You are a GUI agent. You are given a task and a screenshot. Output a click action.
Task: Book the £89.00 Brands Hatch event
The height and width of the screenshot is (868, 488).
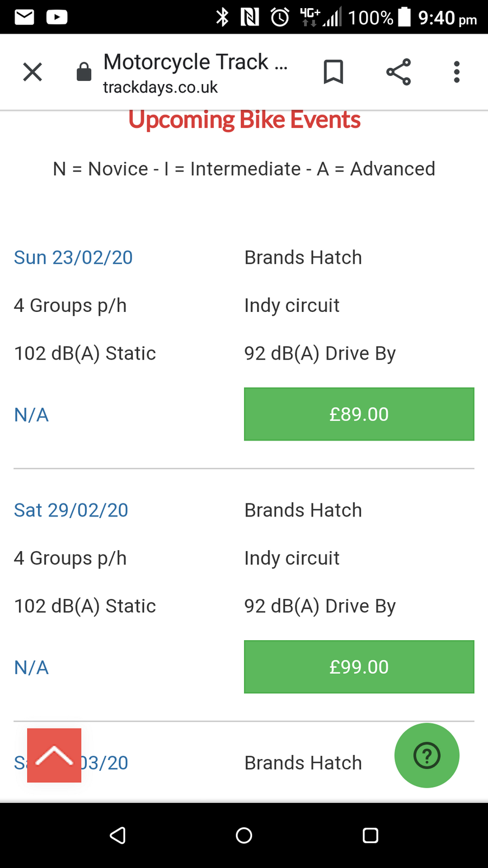coord(359,414)
